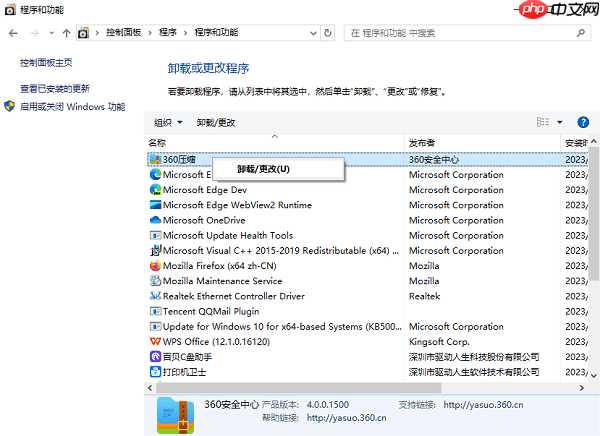Click the vertical scrollbar thumb
The height and width of the screenshot is (436, 600).
(x=594, y=213)
